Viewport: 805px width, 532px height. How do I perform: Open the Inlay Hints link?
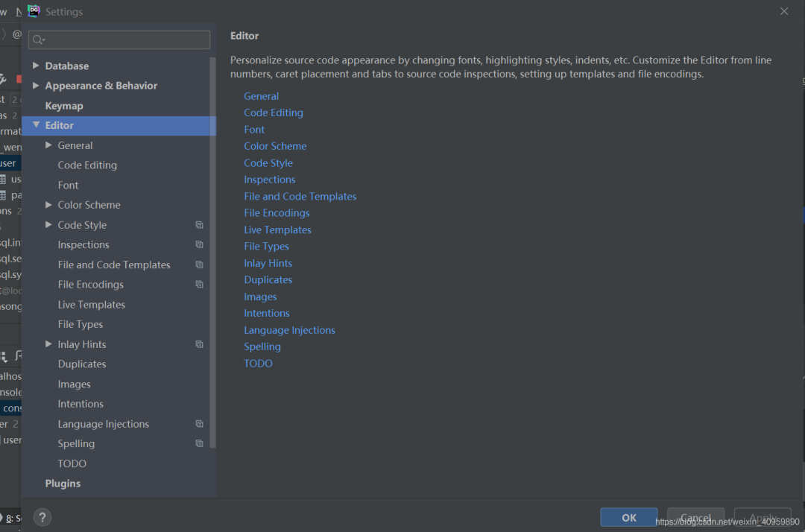[x=268, y=263]
